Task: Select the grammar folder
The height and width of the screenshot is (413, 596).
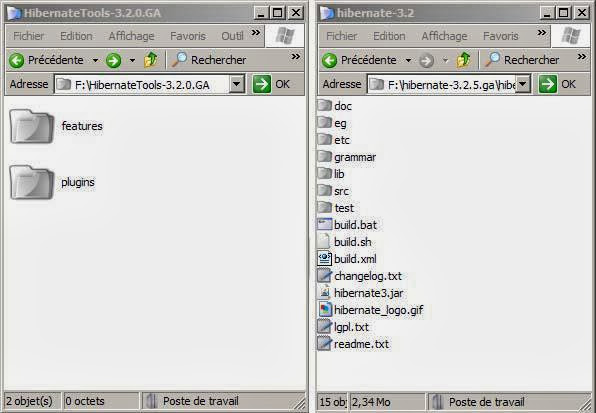Action: click(x=347, y=157)
